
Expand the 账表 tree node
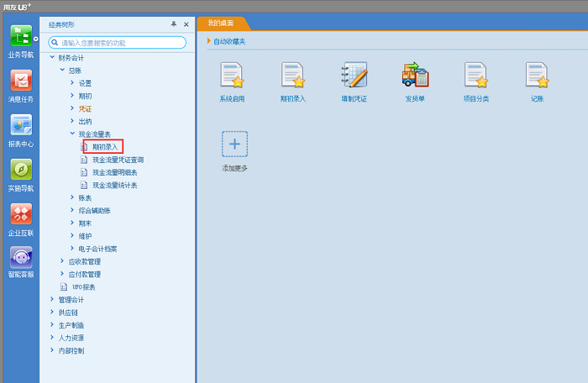(72, 197)
